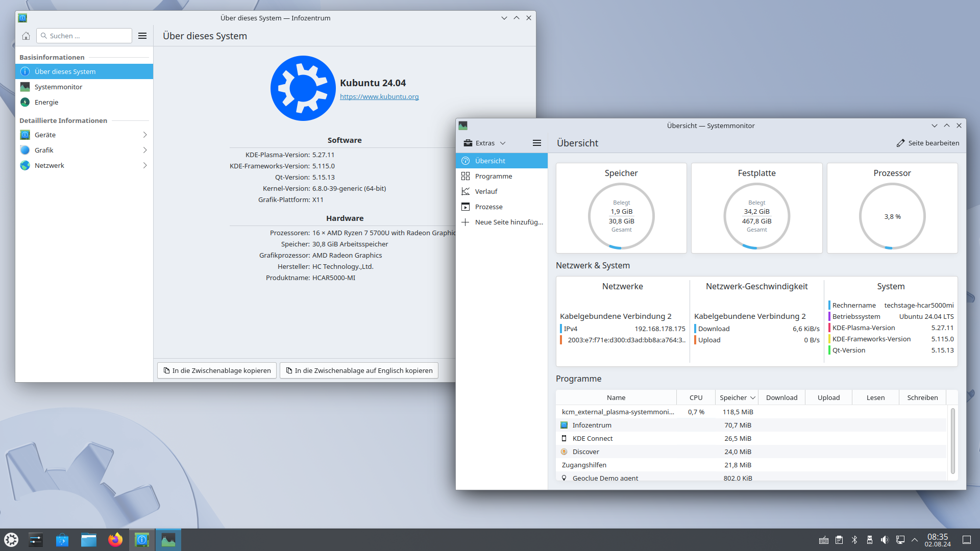Sort programs table by Name column
This screenshot has height=551, width=980.
tap(616, 397)
